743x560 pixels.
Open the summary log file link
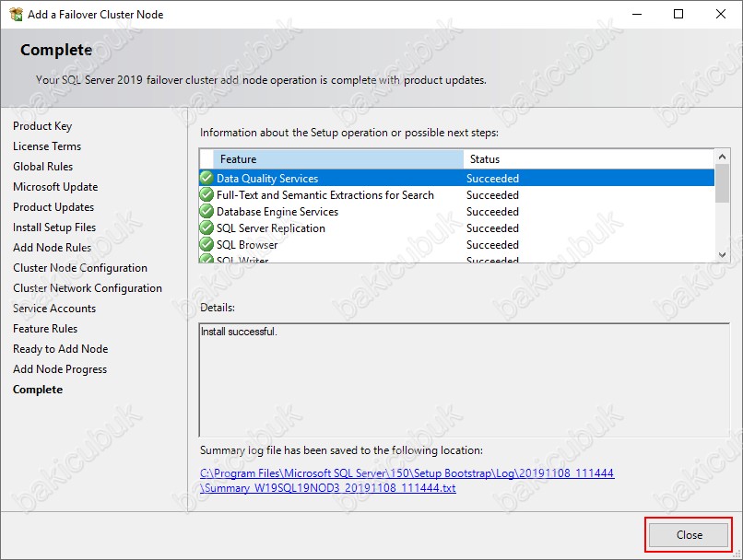407,481
